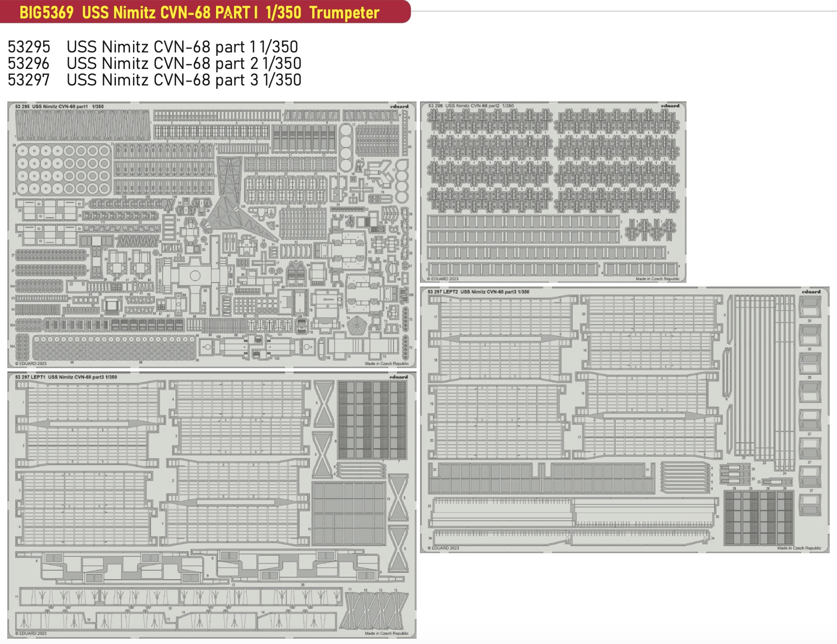Click "© EDUARD 2023" on the part1 sheet
This screenshot has width=837, height=644.
coord(31,363)
